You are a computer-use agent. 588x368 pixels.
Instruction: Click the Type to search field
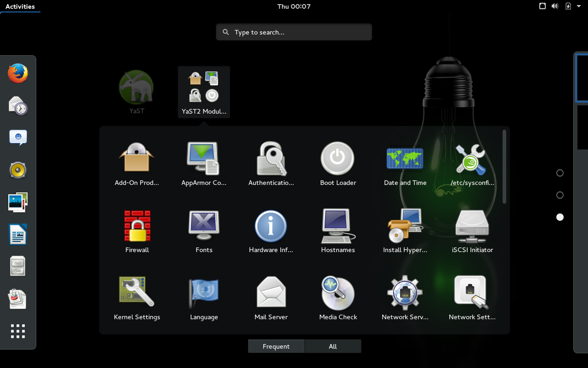point(294,32)
